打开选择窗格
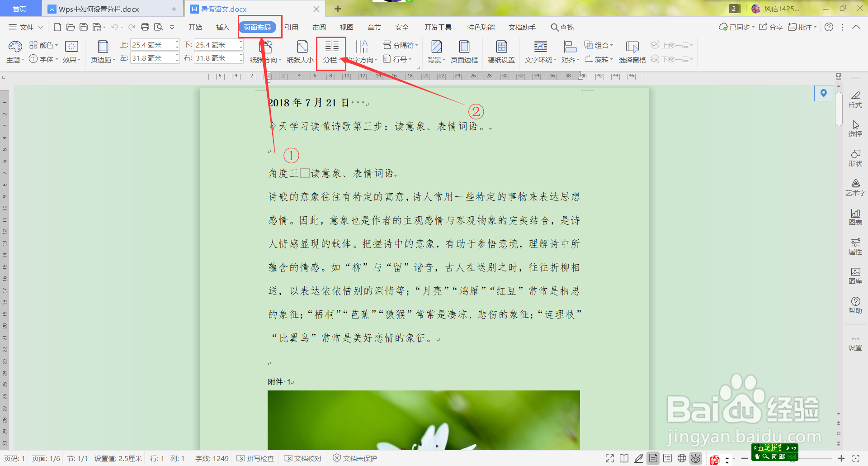The height and width of the screenshot is (466, 868). coord(632,51)
